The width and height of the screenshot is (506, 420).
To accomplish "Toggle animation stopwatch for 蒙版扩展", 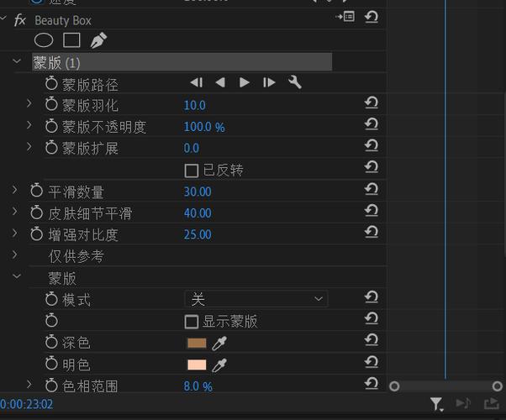I will coord(51,147).
